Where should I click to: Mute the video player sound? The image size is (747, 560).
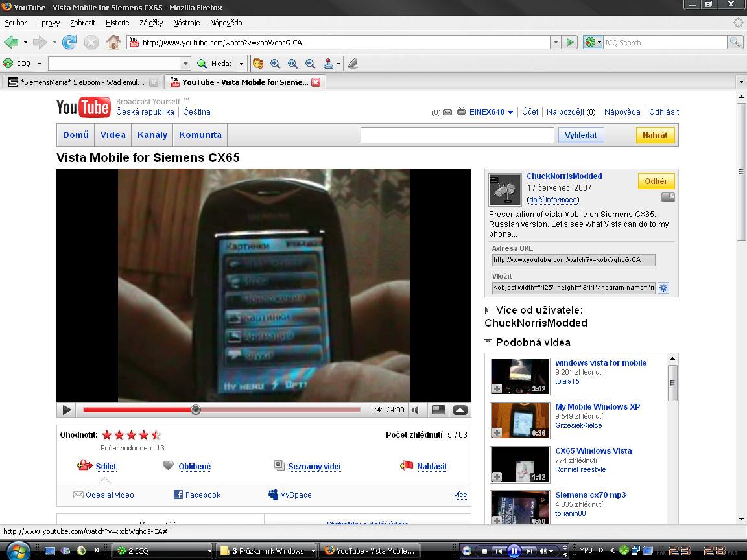click(x=416, y=410)
